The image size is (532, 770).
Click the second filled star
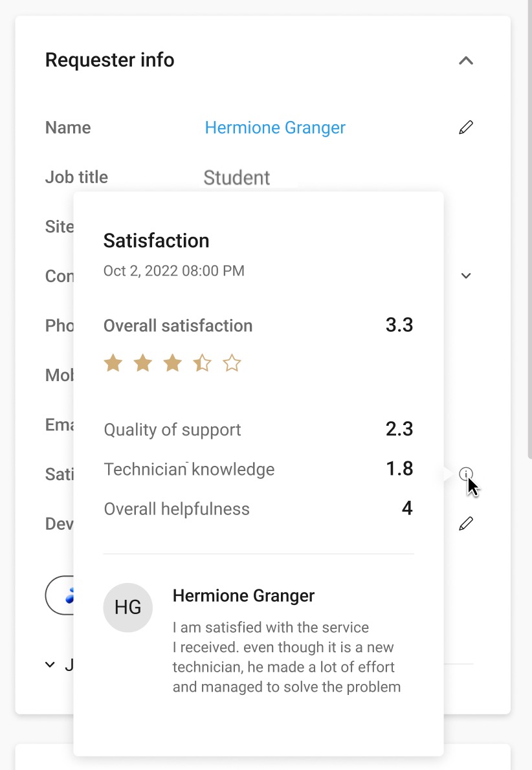click(143, 364)
